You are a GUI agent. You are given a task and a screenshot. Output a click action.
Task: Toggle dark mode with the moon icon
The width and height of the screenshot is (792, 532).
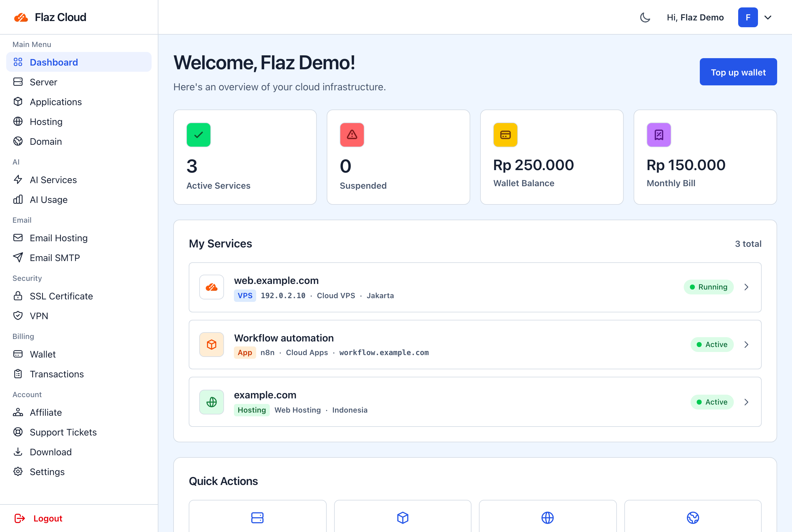tap(645, 17)
